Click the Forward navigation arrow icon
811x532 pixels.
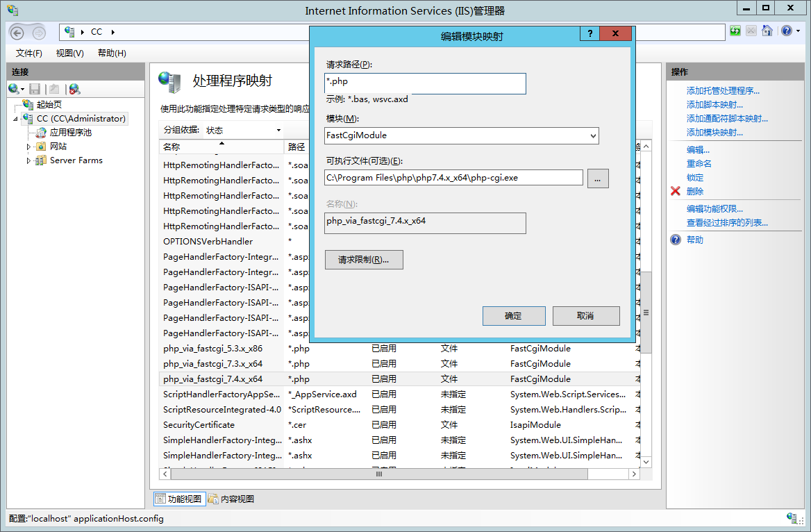click(39, 33)
